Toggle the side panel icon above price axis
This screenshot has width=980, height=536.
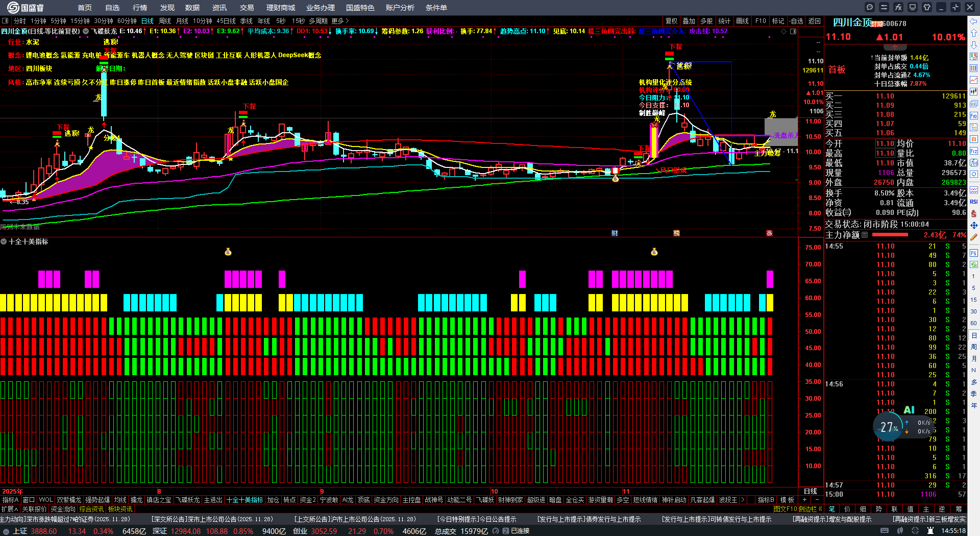pyautogui.click(x=793, y=31)
